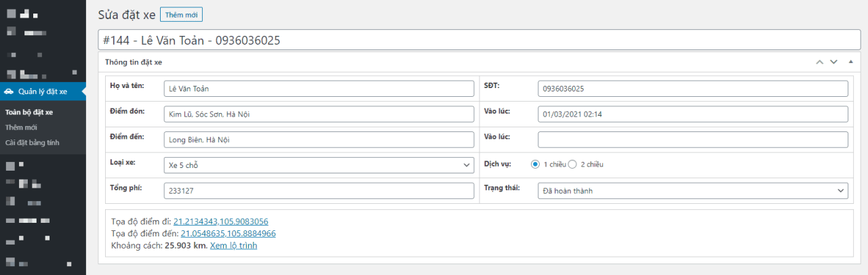Screen dimensions: 868x275
Task: Open the Trạng thái status dropdown
Action: tap(692, 191)
